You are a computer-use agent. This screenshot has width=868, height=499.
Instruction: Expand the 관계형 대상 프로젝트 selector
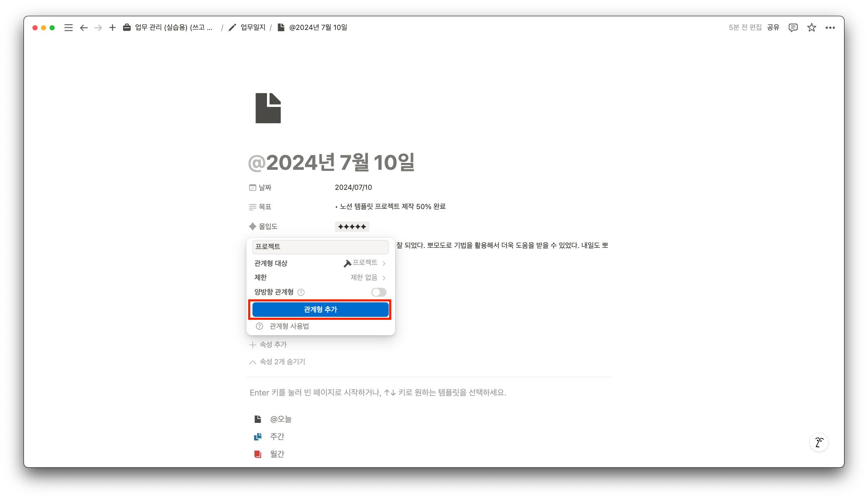click(x=365, y=263)
